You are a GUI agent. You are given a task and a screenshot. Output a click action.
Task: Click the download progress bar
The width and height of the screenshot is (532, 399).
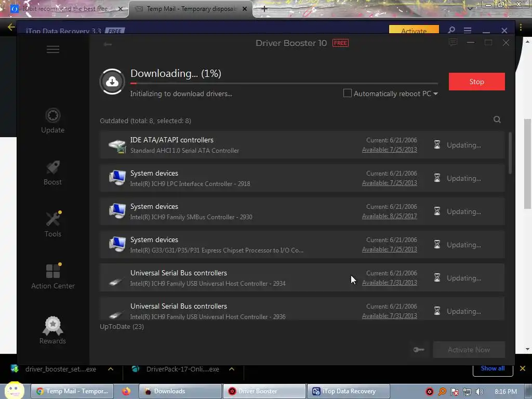coord(284,83)
